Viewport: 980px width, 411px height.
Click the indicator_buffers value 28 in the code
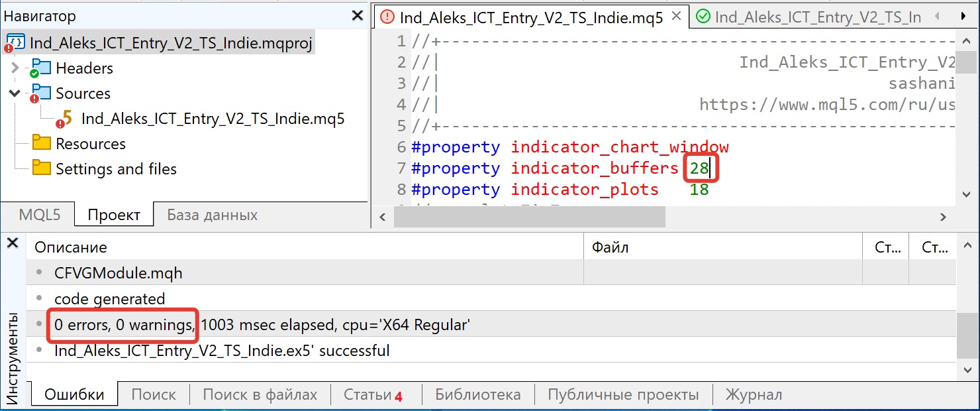pos(699,168)
